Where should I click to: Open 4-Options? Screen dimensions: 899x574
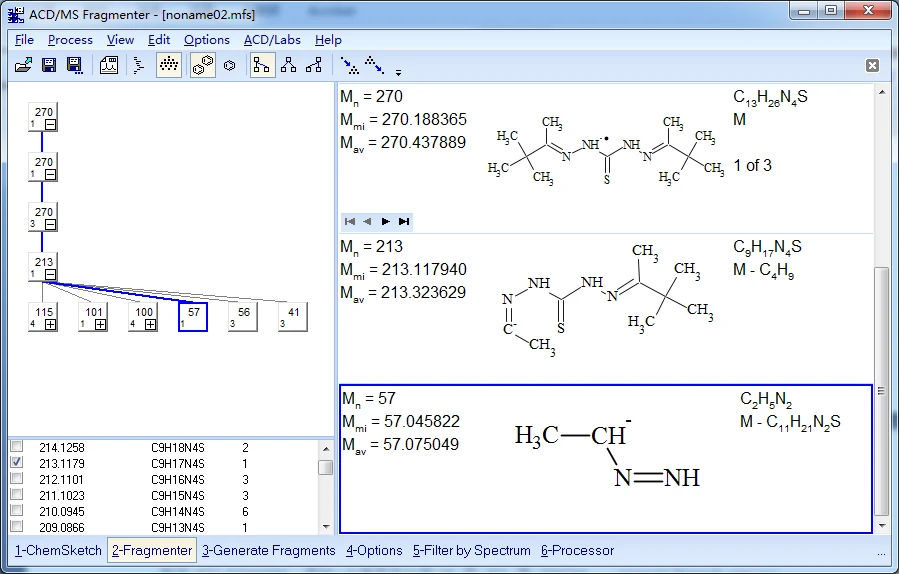(x=374, y=550)
